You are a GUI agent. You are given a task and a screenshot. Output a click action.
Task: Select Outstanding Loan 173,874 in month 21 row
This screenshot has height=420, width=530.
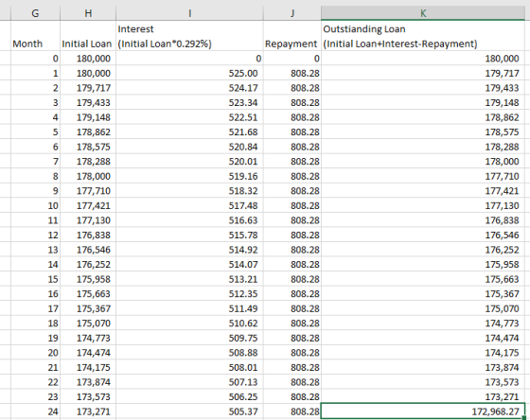pyautogui.click(x=423, y=367)
